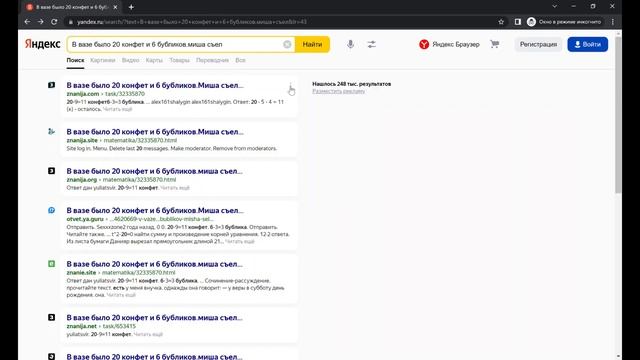Bookmark this page with the star icon

(x=501, y=22)
